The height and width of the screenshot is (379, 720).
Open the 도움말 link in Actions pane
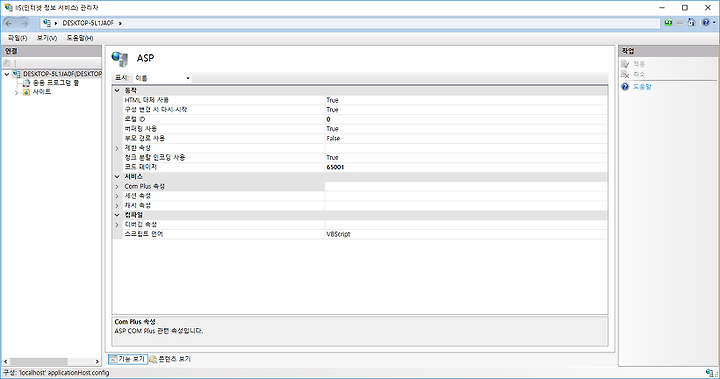pos(642,87)
